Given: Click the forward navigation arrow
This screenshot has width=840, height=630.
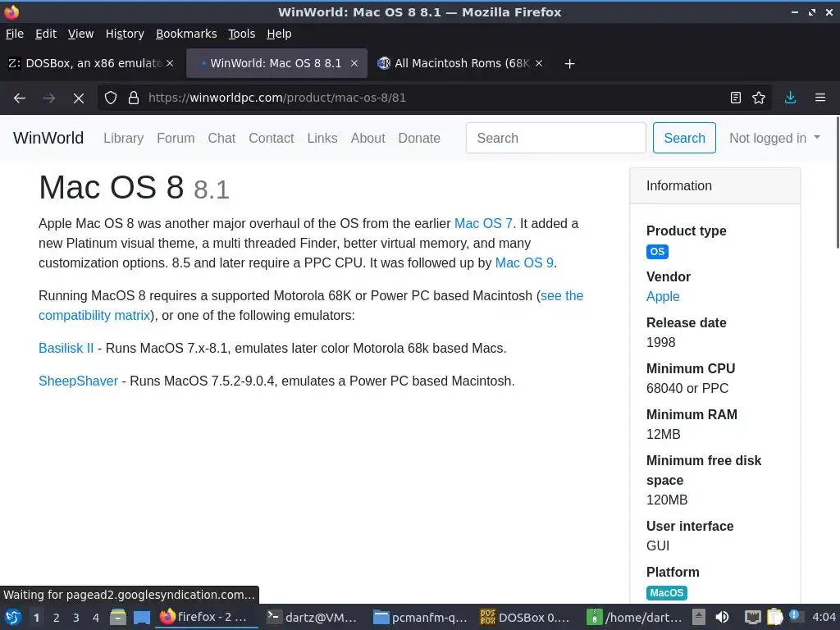Looking at the screenshot, I should coord(48,98).
